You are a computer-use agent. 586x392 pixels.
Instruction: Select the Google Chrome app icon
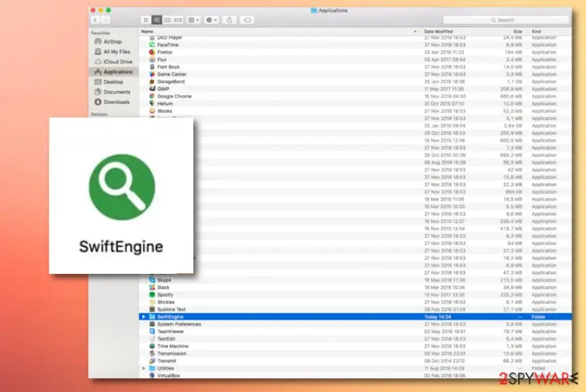(x=152, y=96)
